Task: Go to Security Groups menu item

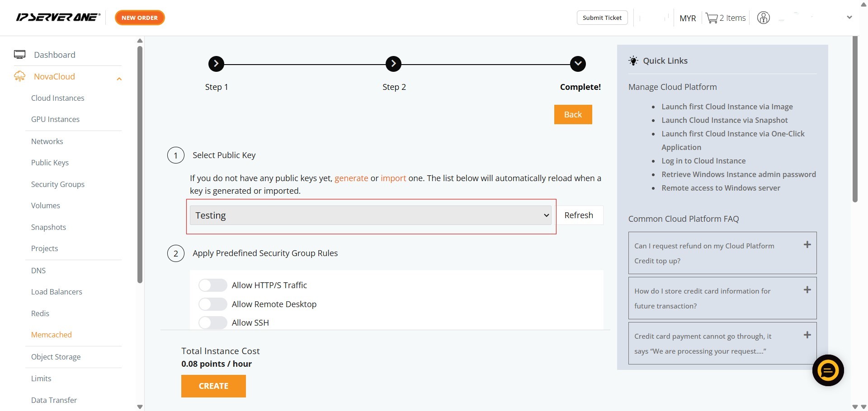Action: (57, 184)
